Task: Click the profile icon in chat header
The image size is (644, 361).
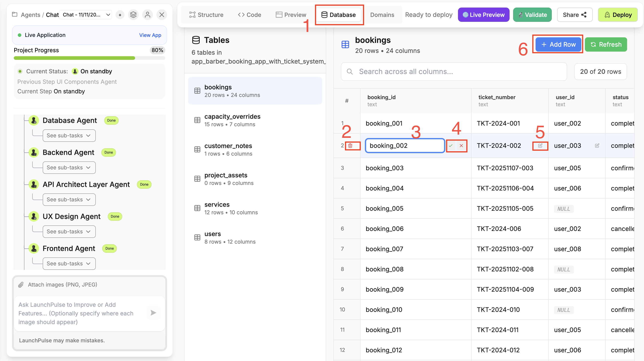Action: [x=148, y=14]
